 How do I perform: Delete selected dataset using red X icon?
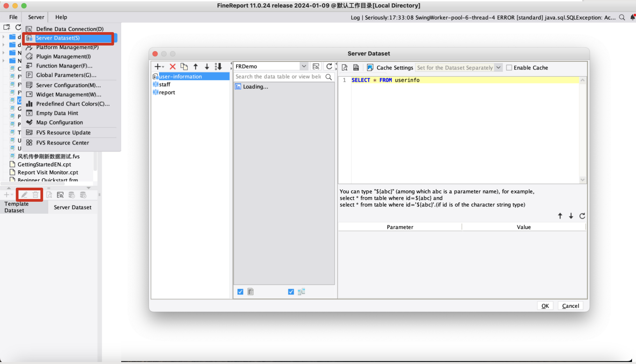click(172, 67)
